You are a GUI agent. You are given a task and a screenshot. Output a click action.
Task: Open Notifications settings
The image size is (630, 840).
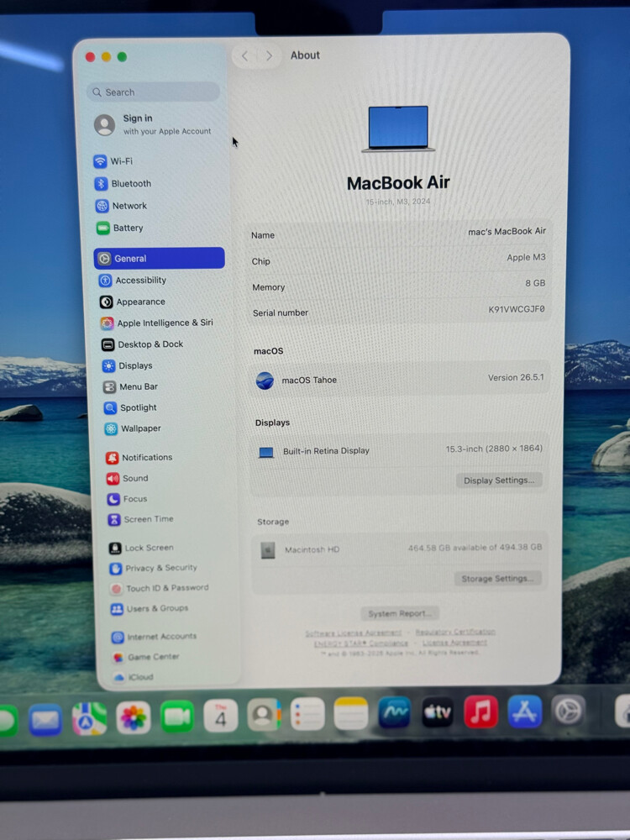(139, 458)
